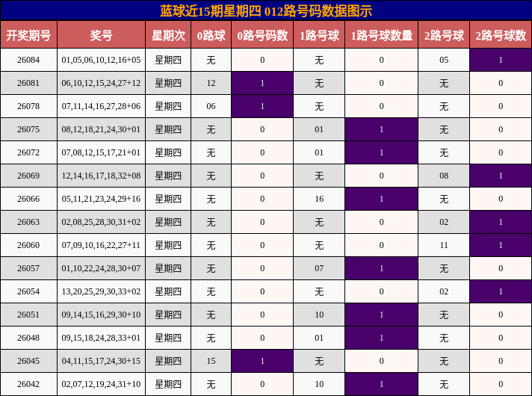
Task: Select period number 26078
Action: (x=28, y=106)
